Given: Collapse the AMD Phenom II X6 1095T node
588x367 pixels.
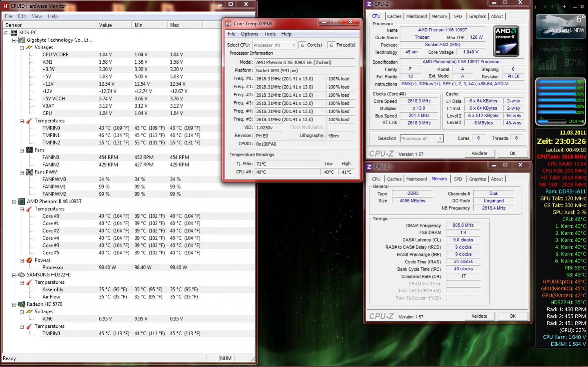Looking at the screenshot, I should [14, 202].
